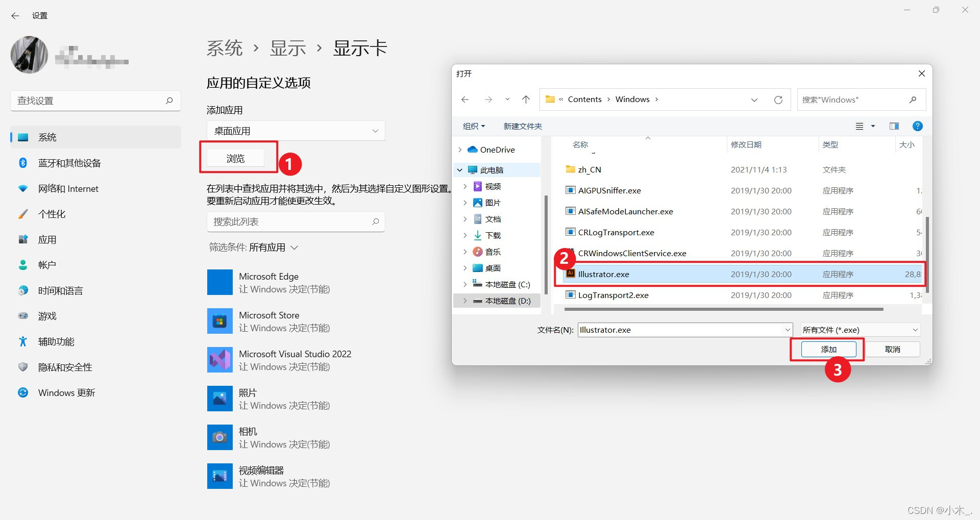Open the 筛选条件 所有应用 filter dropdown
The height and width of the screenshot is (520, 980).
tap(254, 247)
